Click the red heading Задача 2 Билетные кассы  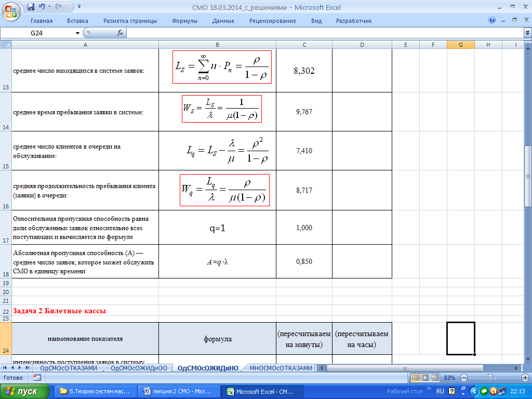(x=59, y=311)
